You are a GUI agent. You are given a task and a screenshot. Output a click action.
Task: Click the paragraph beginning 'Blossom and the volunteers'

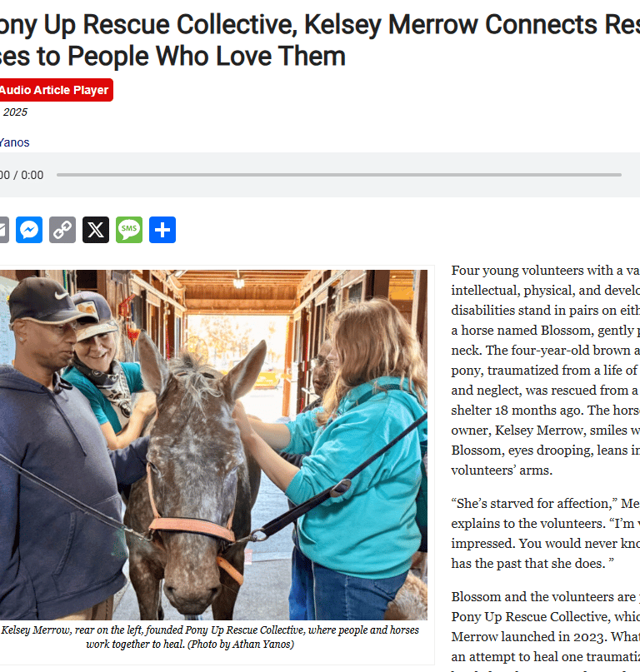[545, 631]
